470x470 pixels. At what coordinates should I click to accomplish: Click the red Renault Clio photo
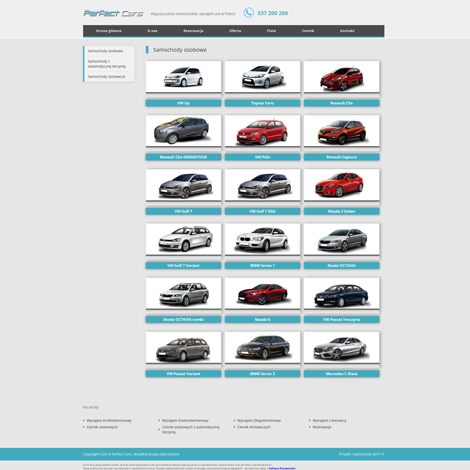(x=342, y=77)
